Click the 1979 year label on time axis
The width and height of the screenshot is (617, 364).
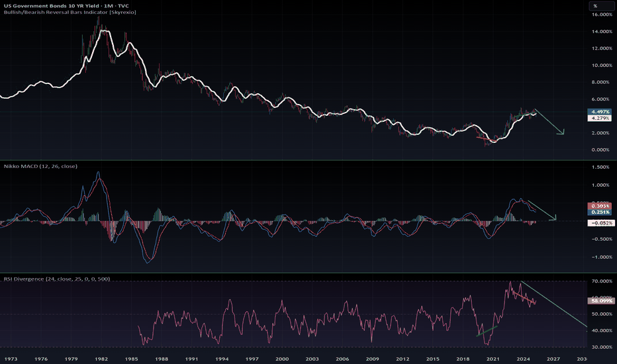[x=71, y=359]
